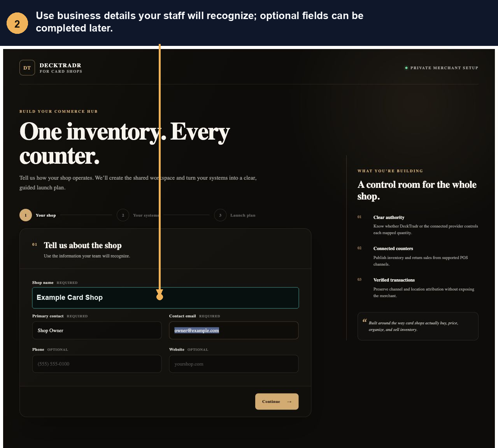Viewport: 498px width, 448px height.
Task: Click the 'Verified transactions' item
Action: point(418,288)
